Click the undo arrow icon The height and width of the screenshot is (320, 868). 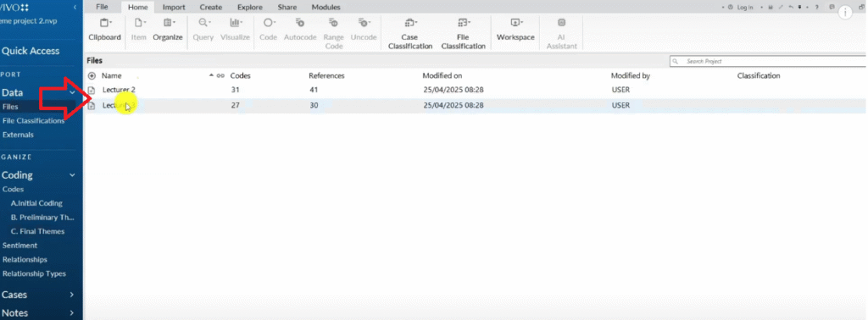tap(791, 7)
